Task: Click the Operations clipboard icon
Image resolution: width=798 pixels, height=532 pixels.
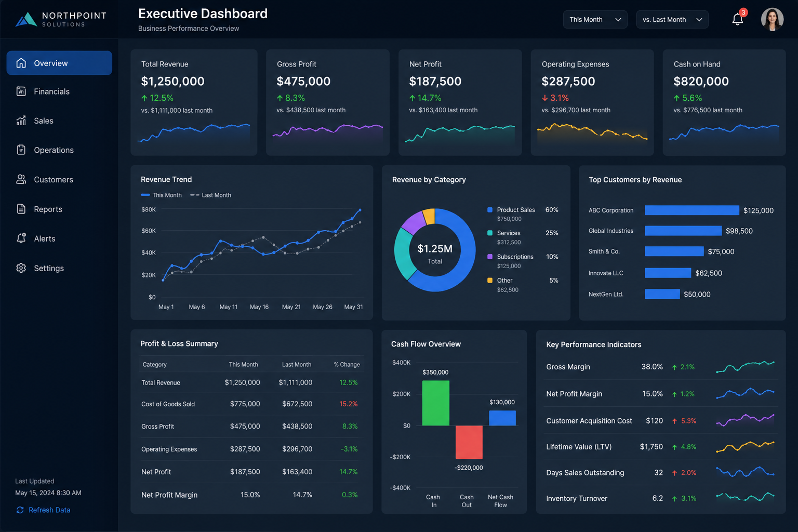Action: coord(21,150)
